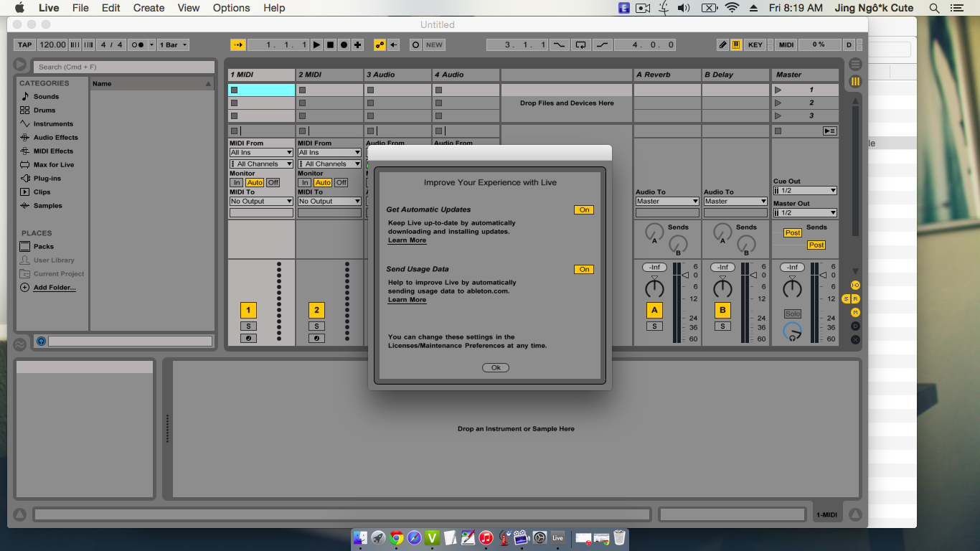Click the browser preview headphone icon
This screenshot has width=980, height=551.
pos(41,342)
